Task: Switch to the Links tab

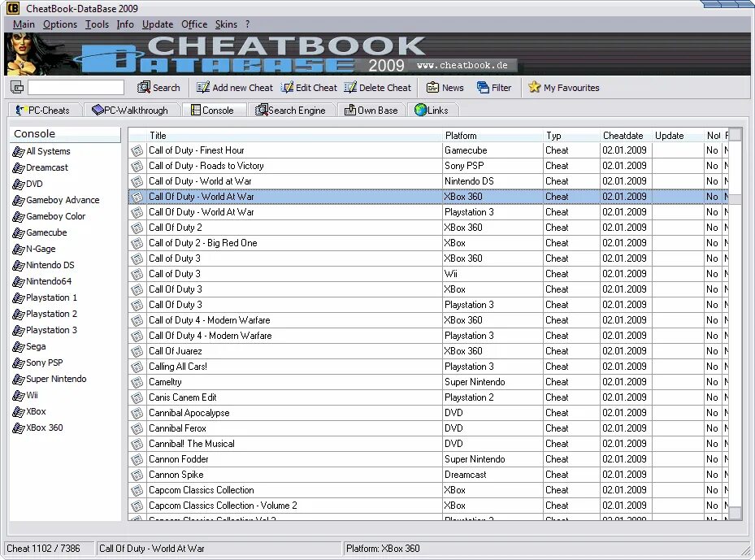Action: tap(432, 111)
